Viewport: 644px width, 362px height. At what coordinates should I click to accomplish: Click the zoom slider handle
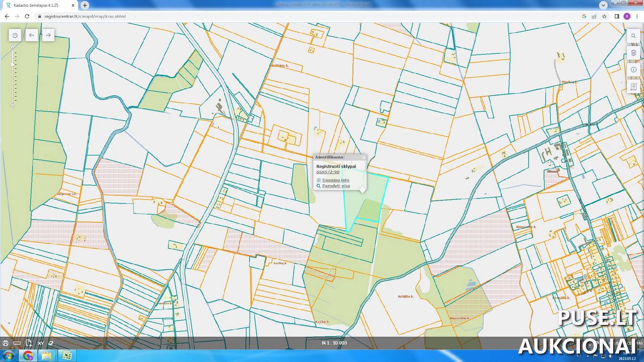tap(13, 64)
